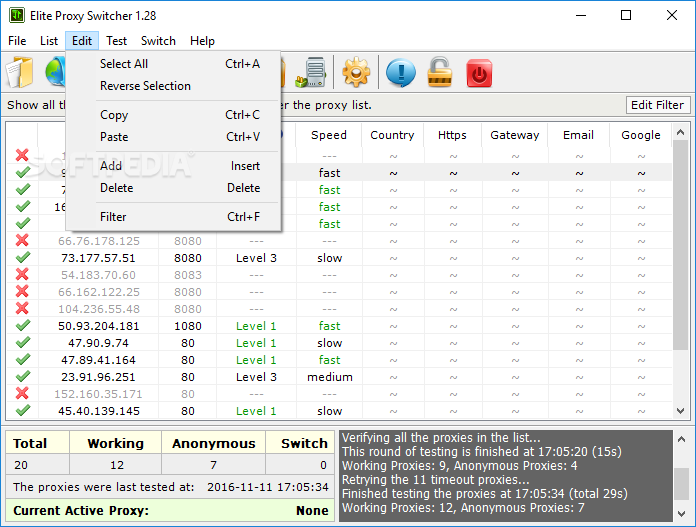Click port 8083 cell
The height and width of the screenshot is (527, 696).
[188, 275]
